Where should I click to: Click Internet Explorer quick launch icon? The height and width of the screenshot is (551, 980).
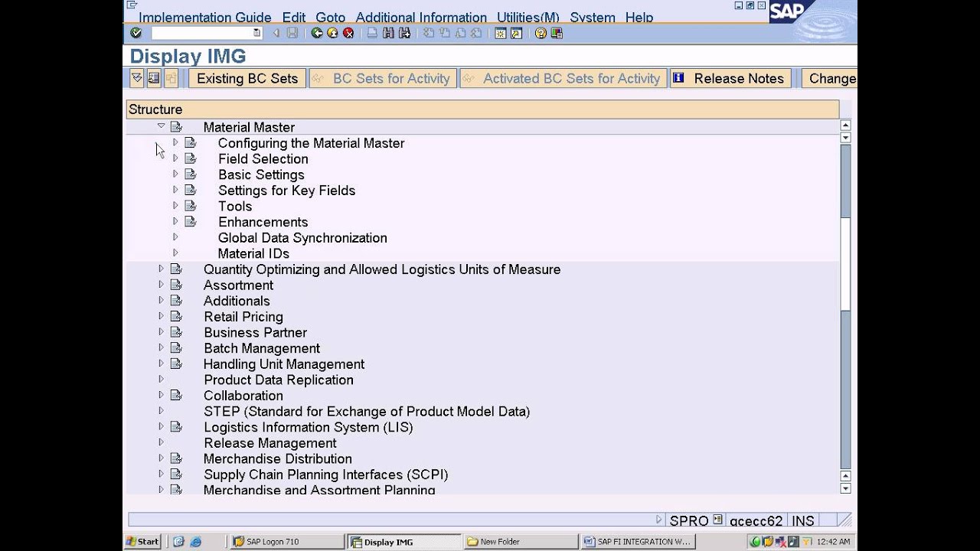(x=195, y=542)
